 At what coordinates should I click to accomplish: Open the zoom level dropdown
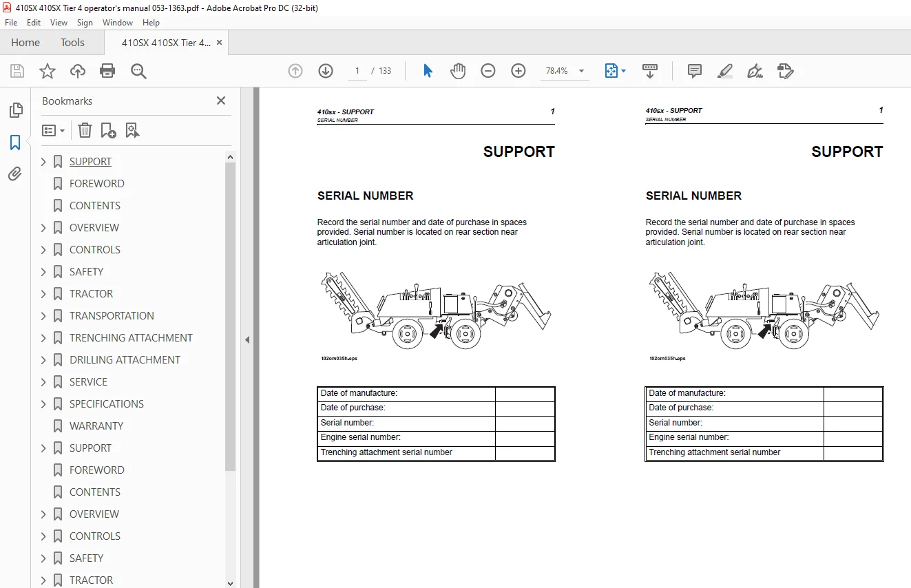(582, 71)
